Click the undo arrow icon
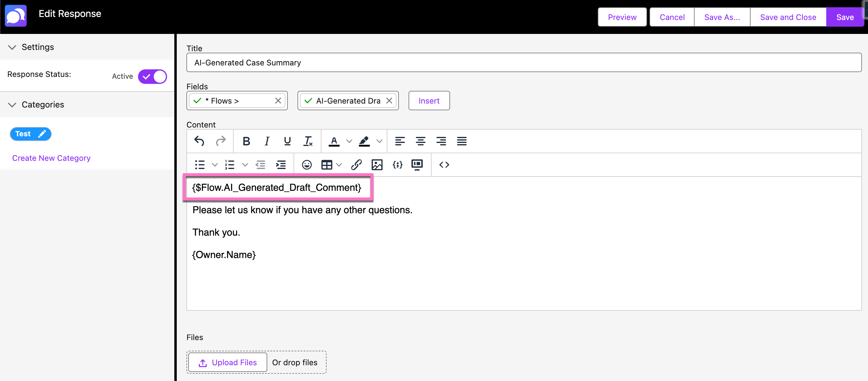The image size is (868, 381). point(199,141)
